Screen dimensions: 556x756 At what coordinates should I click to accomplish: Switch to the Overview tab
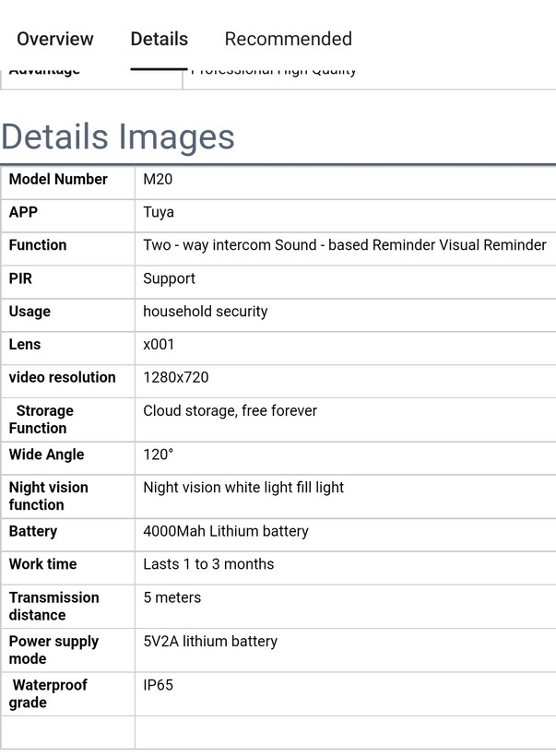point(55,39)
